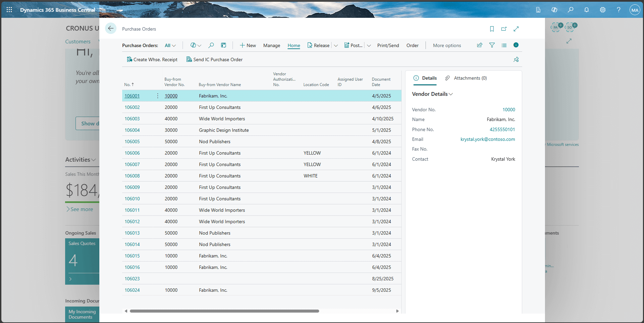Click the attach-to-Excel analysis icon

tap(224, 45)
